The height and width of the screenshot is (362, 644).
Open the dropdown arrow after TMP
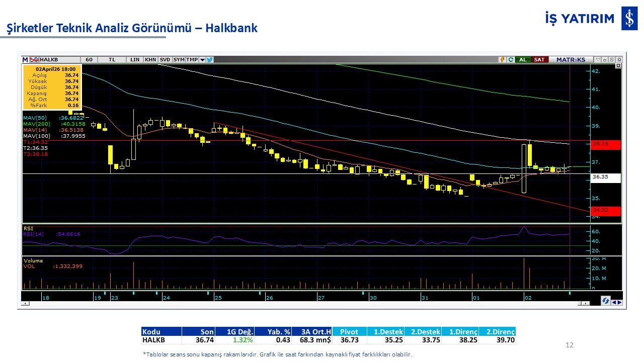(x=202, y=59)
